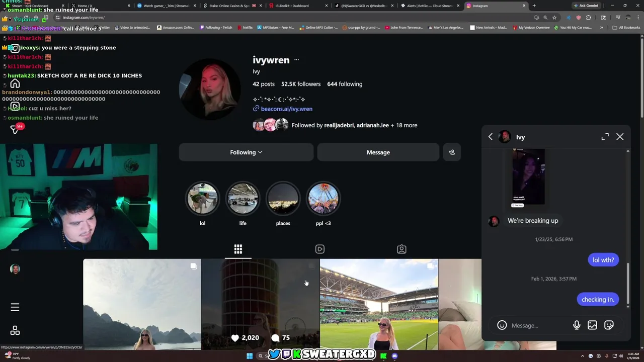View the 644 following list

pyautogui.click(x=345, y=84)
